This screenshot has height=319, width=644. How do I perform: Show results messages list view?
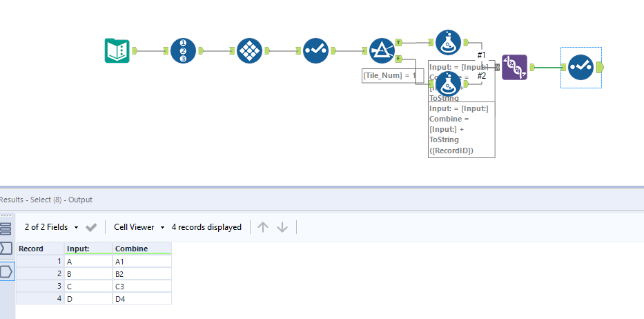[x=6, y=228]
